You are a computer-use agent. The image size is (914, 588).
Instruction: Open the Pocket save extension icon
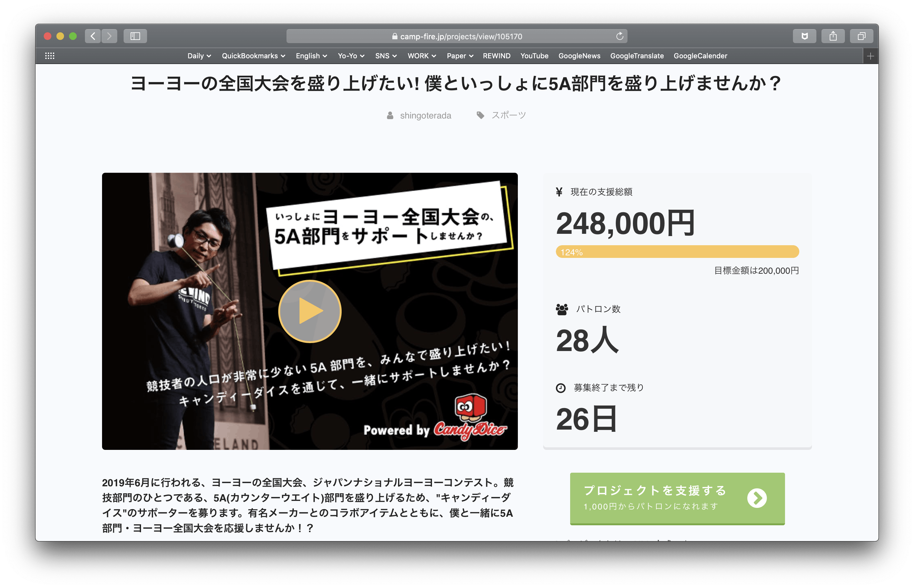(x=804, y=36)
